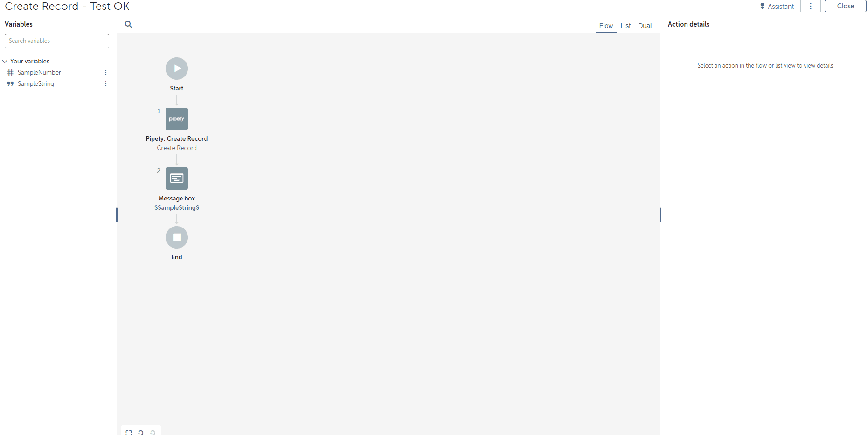Click the $SampleString$ link under Message box
This screenshot has width=868, height=435.
click(177, 207)
